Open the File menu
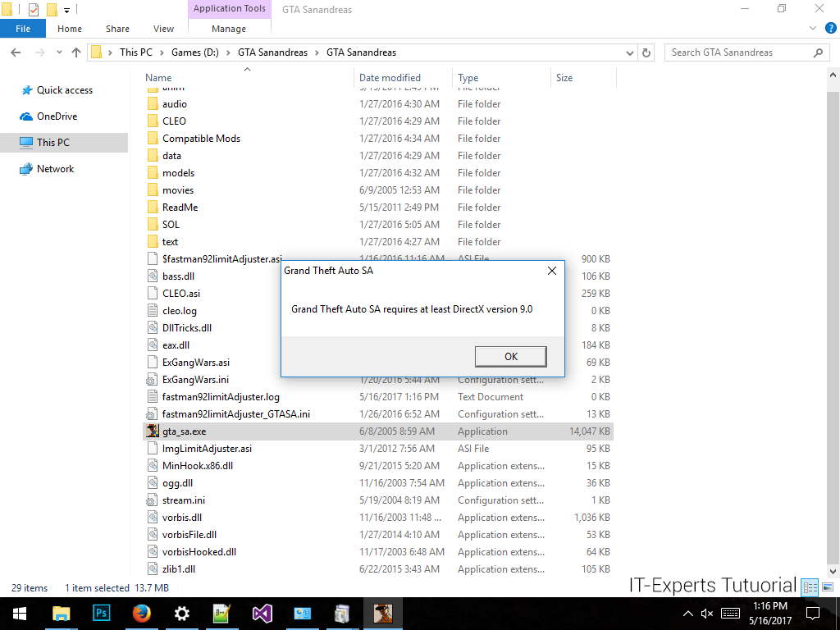The width and height of the screenshot is (840, 630). (23, 29)
